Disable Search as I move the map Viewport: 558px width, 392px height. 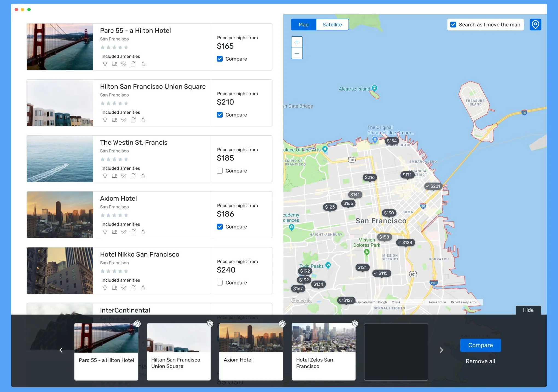click(x=453, y=25)
